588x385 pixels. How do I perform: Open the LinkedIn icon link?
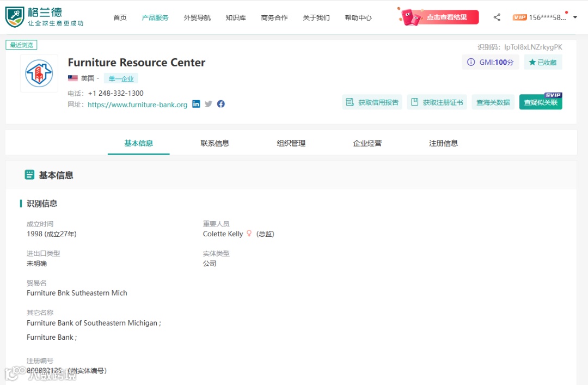pos(196,104)
